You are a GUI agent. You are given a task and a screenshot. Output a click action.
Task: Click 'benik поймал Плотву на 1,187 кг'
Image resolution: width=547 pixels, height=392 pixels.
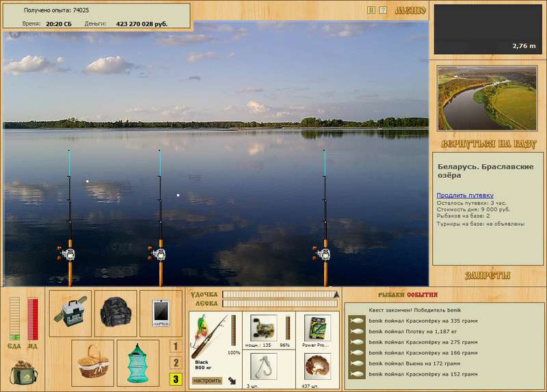pos(413,332)
